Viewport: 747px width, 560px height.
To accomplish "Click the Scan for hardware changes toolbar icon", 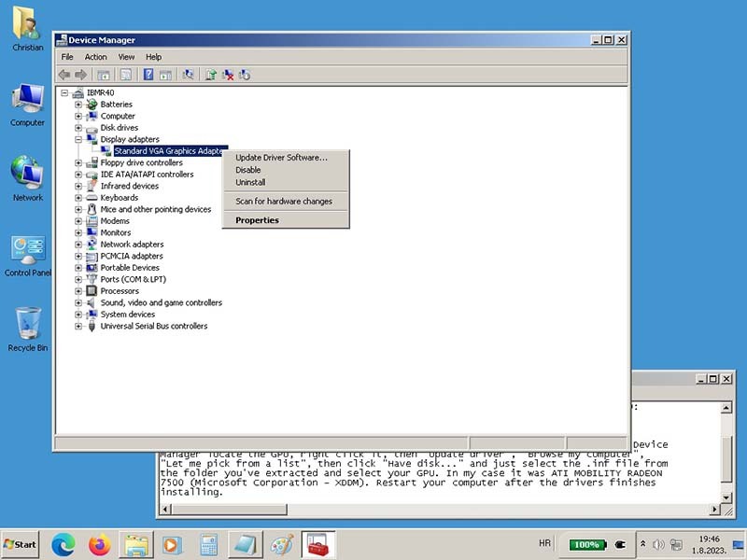I will [189, 75].
